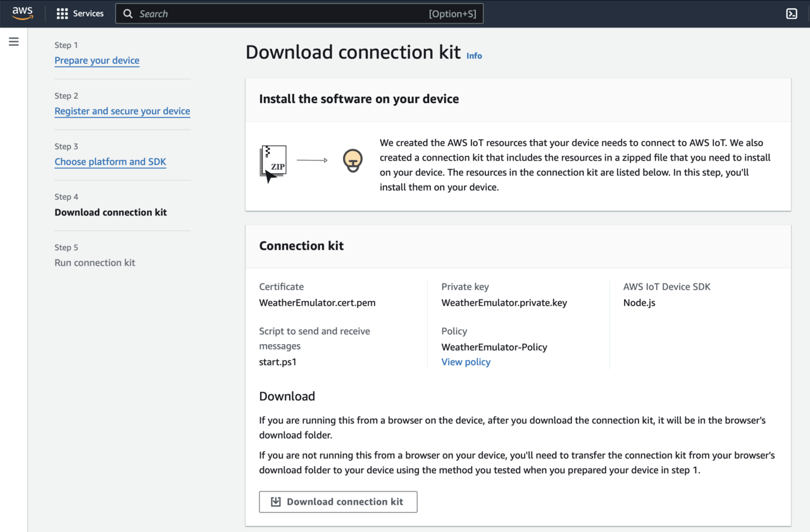Select the current Download connection kit step

pos(111,213)
